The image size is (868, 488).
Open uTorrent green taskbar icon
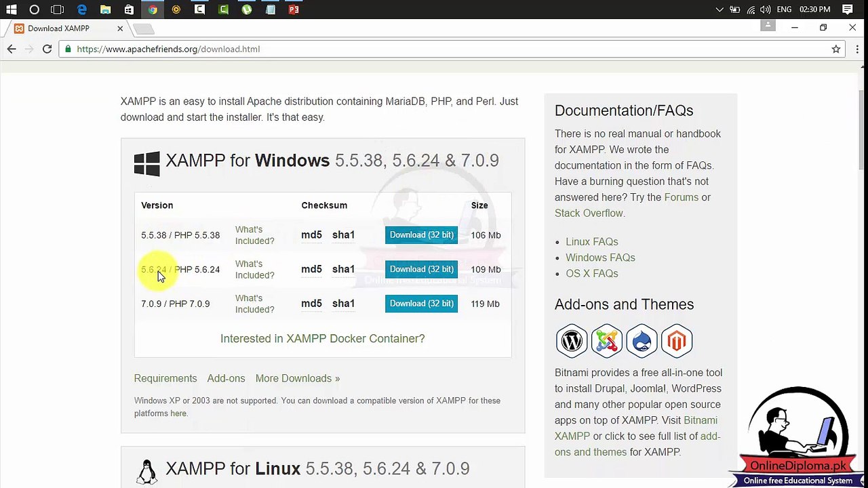point(247,9)
